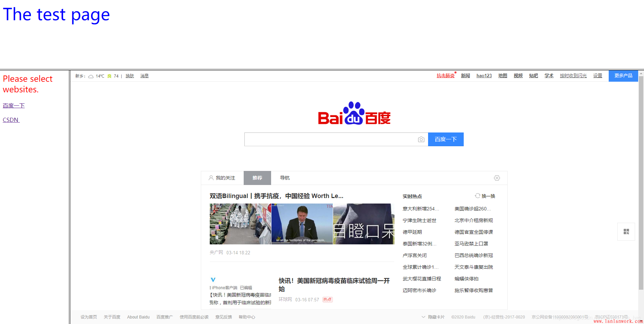This screenshot has height=324, width=644.
Task: Click the Baidu search input field
Action: click(331, 139)
